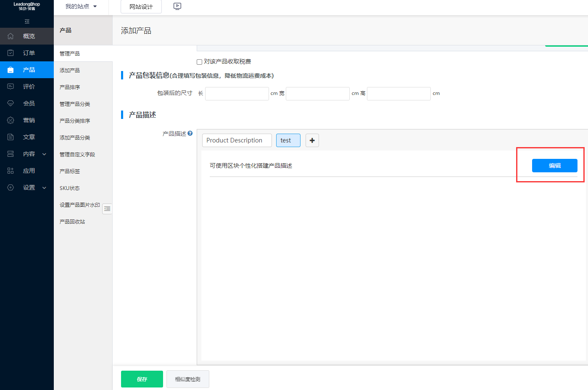Collapse the left sidebar using the menu-fold icon
This screenshot has width=588, height=390.
pos(27,21)
